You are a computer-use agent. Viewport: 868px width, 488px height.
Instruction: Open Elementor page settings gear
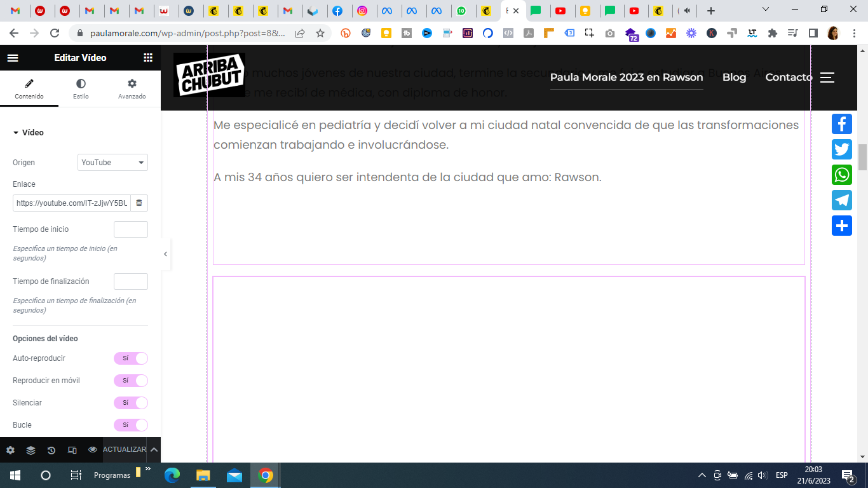click(x=10, y=450)
